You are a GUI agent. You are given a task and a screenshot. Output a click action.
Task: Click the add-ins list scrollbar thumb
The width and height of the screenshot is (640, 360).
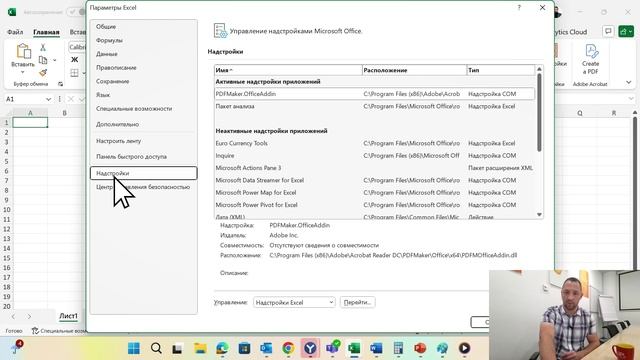[x=539, y=113]
